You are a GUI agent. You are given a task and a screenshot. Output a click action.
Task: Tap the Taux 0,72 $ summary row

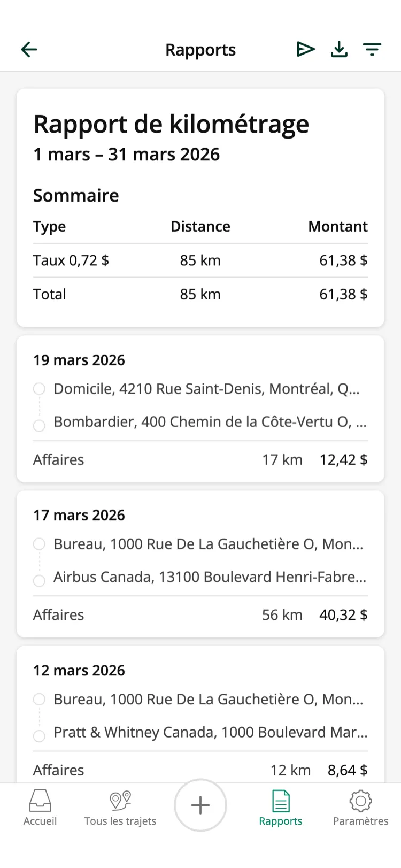[x=200, y=260]
